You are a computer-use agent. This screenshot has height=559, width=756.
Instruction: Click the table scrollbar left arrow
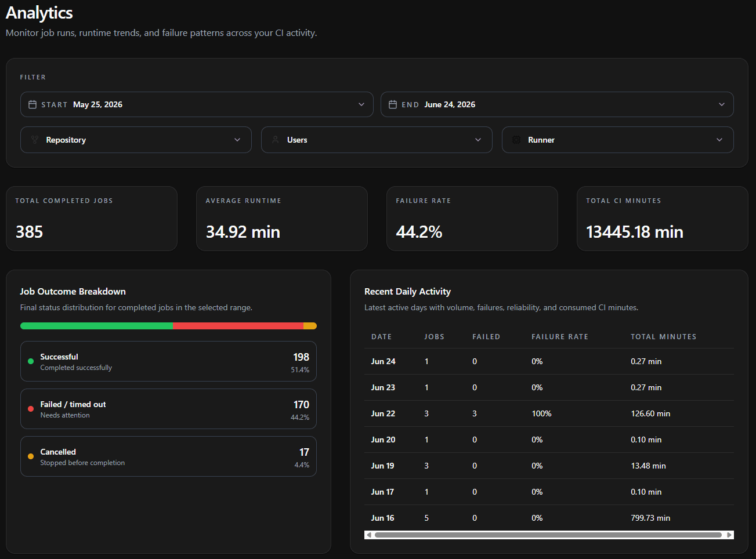point(368,535)
